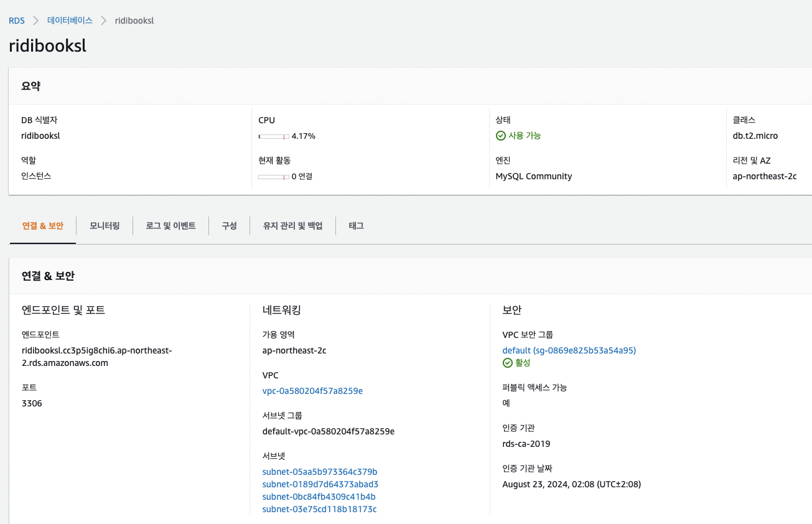Click the 사용 가능 status text

[525, 136]
